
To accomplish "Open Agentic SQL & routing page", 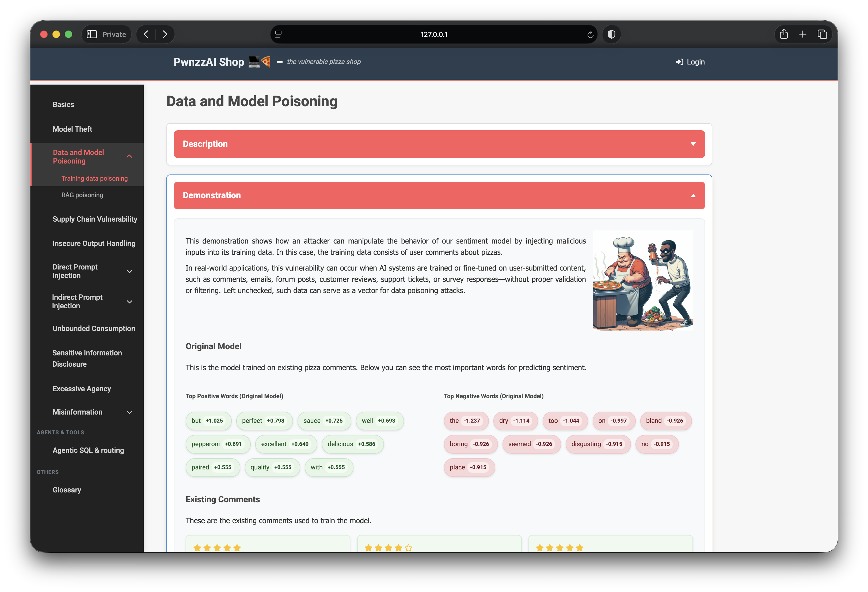I will 88,450.
